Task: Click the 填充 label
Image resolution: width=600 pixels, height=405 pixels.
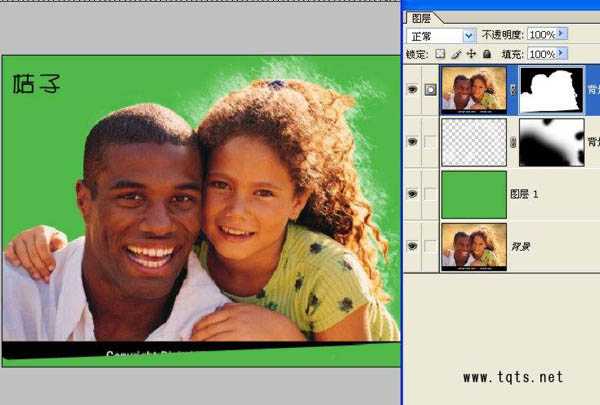Action: [512, 54]
